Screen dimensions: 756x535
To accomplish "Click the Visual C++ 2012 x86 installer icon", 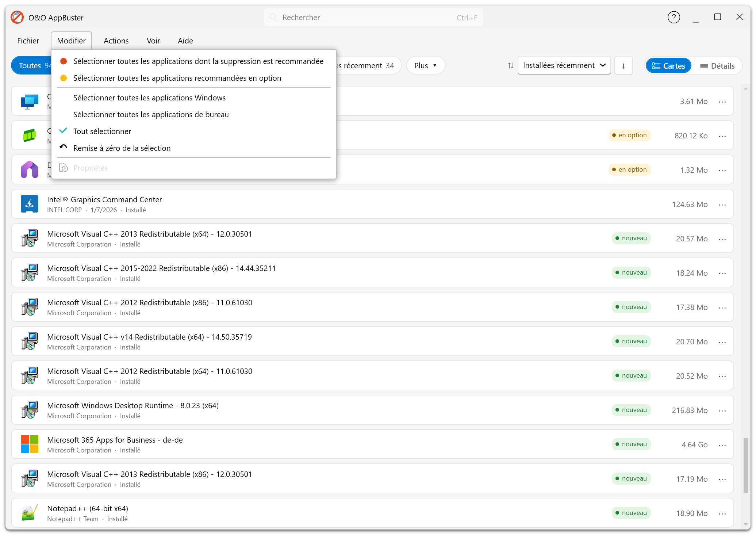I will [x=30, y=307].
